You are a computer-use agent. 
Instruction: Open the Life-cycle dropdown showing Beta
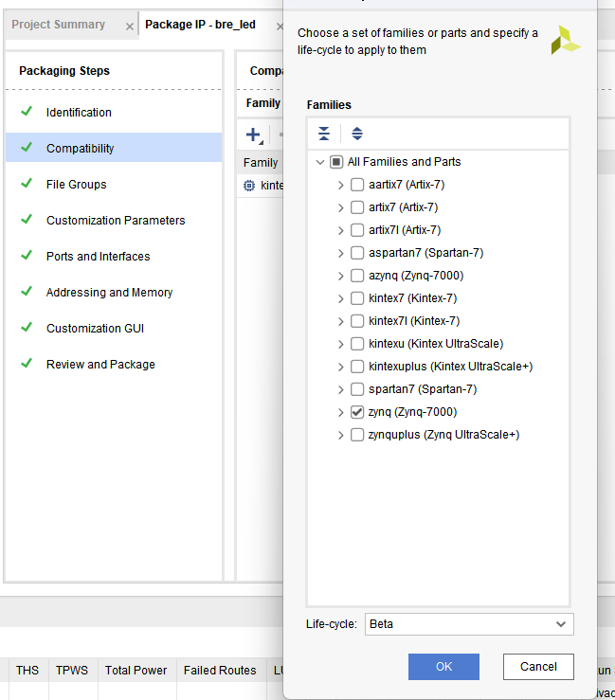click(x=469, y=624)
